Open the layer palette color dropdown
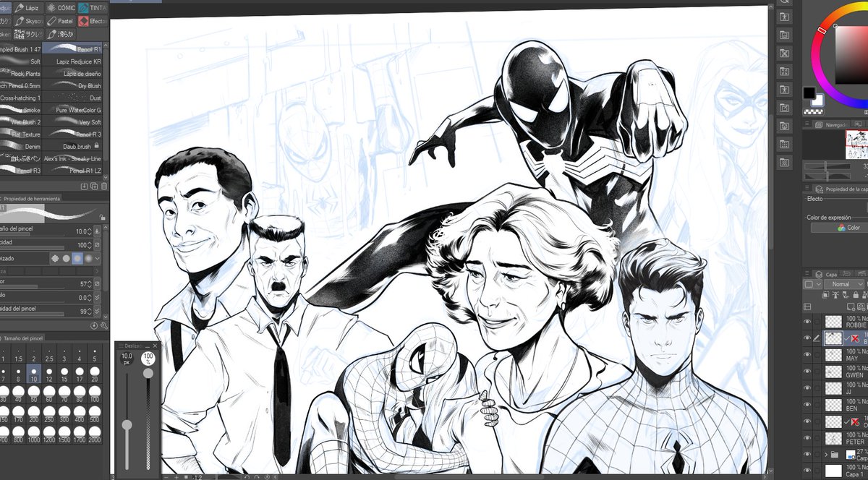 [x=812, y=285]
